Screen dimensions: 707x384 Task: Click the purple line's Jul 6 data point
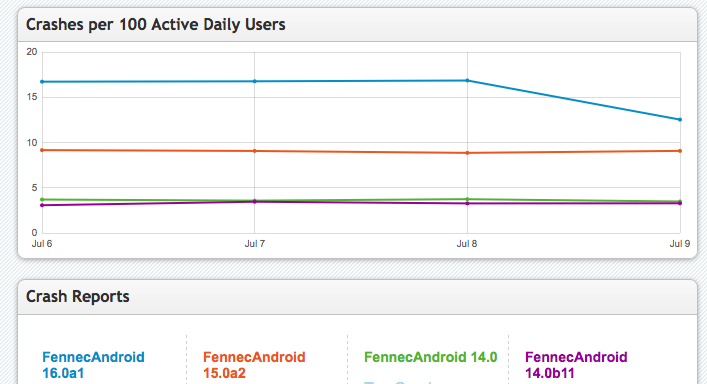click(x=42, y=206)
